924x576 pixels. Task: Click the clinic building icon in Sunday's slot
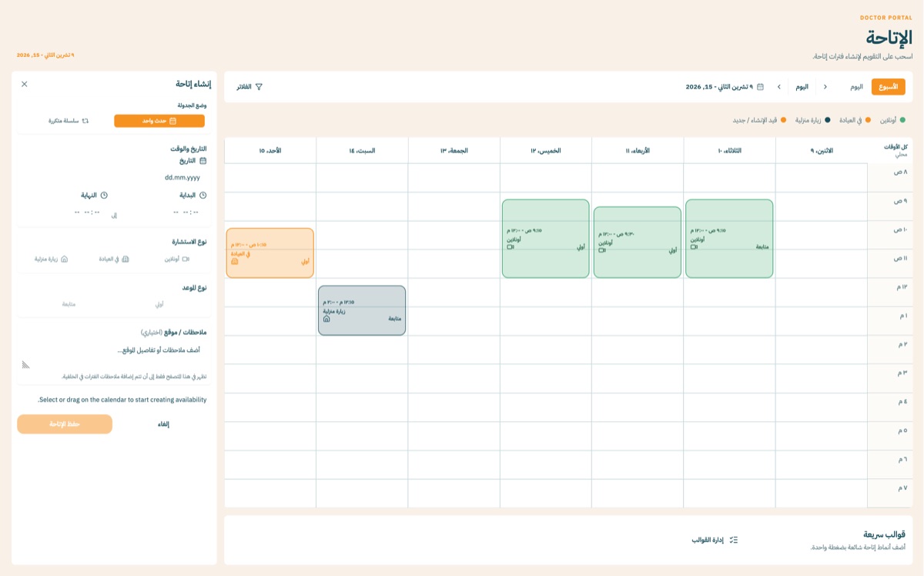[x=234, y=262]
